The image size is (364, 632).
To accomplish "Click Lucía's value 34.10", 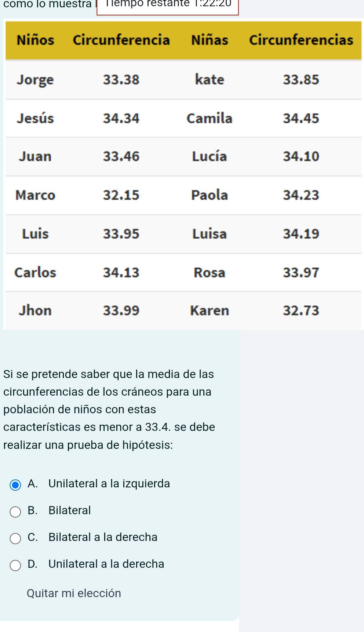I will 301,156.
